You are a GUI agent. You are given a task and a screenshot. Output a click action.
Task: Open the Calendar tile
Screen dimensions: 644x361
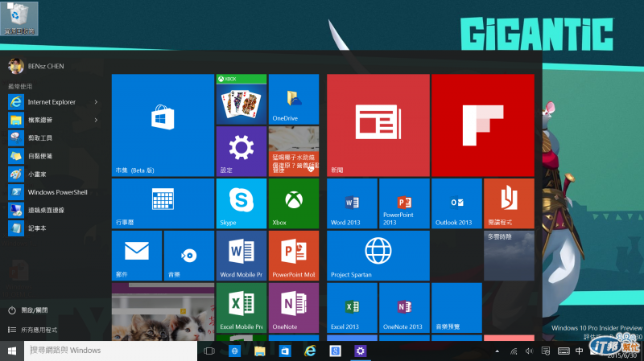point(163,203)
